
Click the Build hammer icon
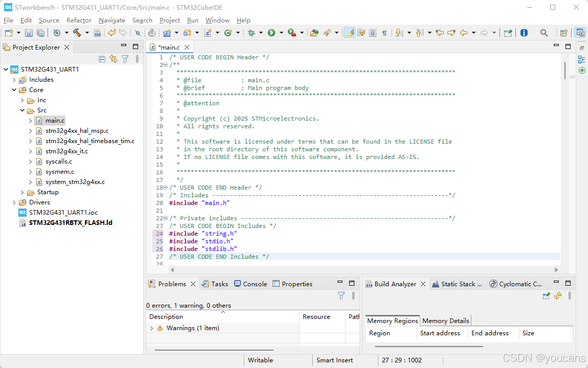pyautogui.click(x=77, y=33)
